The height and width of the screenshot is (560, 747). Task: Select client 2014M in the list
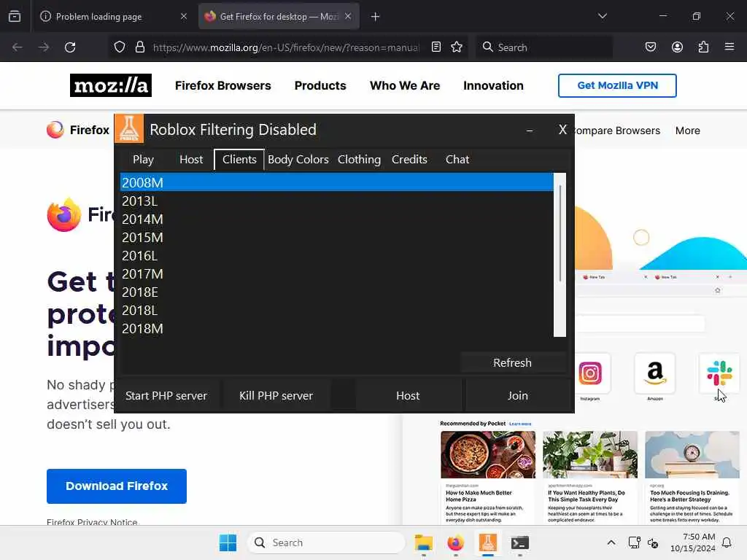click(337, 219)
